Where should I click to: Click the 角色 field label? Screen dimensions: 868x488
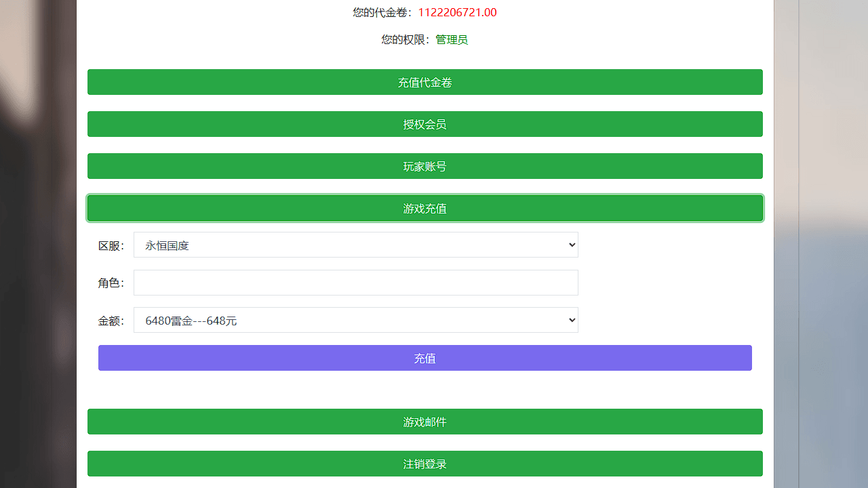(111, 283)
